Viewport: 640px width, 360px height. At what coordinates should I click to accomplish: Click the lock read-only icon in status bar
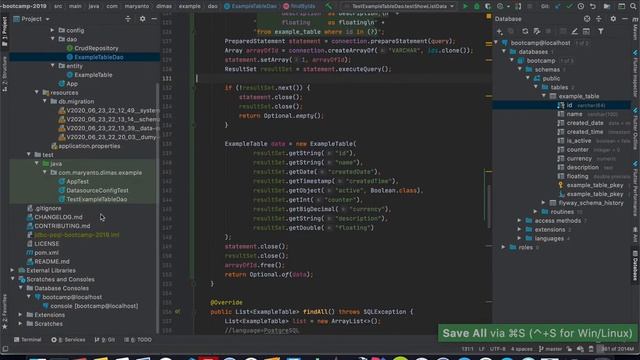click(569, 349)
